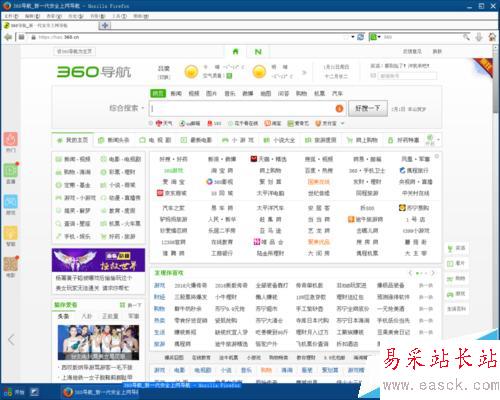This screenshot has height=400, width=500.
Task: Open the Firefox downloads arrow button
Action: (x=479, y=37)
